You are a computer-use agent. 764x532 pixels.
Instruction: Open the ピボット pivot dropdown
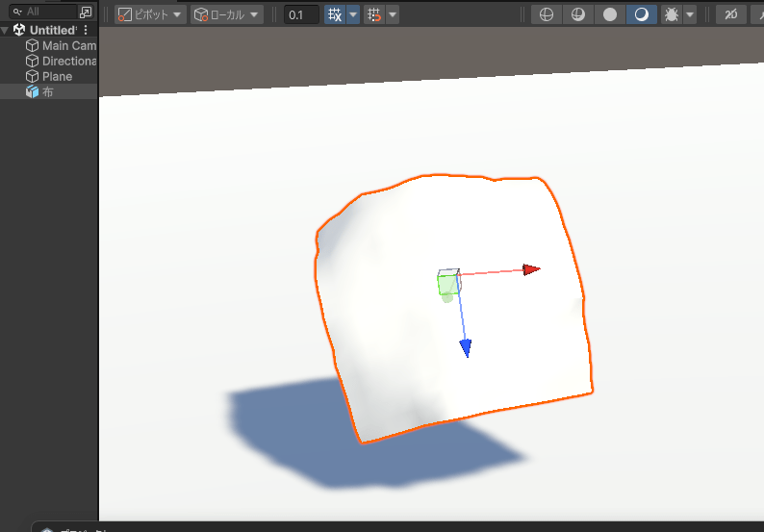[x=149, y=15]
